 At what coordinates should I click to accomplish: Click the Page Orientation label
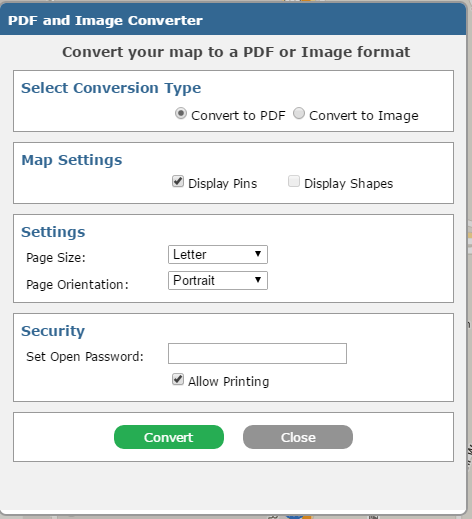pyautogui.click(x=77, y=285)
